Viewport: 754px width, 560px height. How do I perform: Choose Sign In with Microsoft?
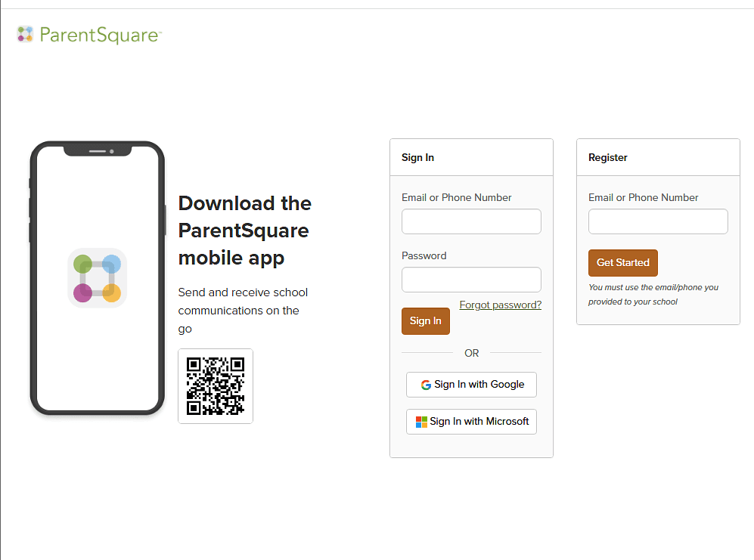coord(471,422)
